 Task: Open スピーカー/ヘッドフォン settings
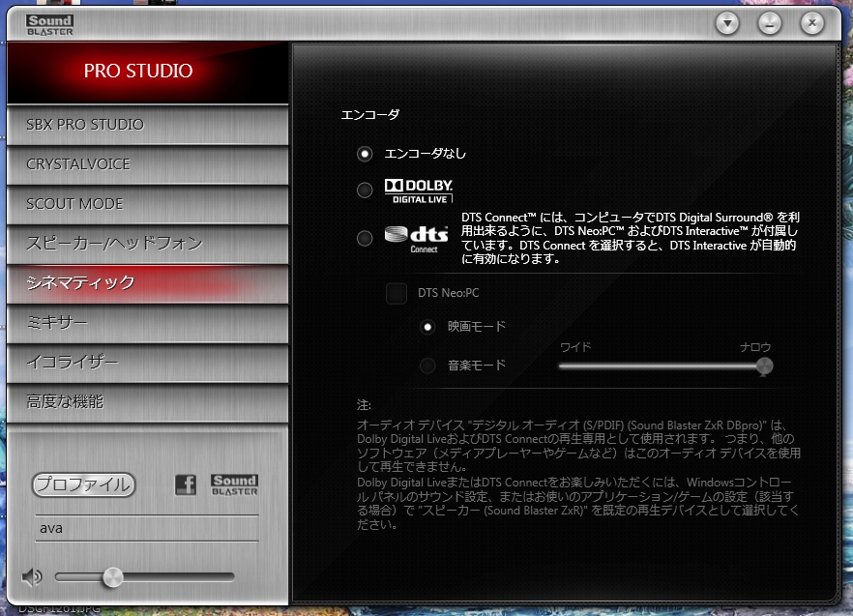point(147,244)
